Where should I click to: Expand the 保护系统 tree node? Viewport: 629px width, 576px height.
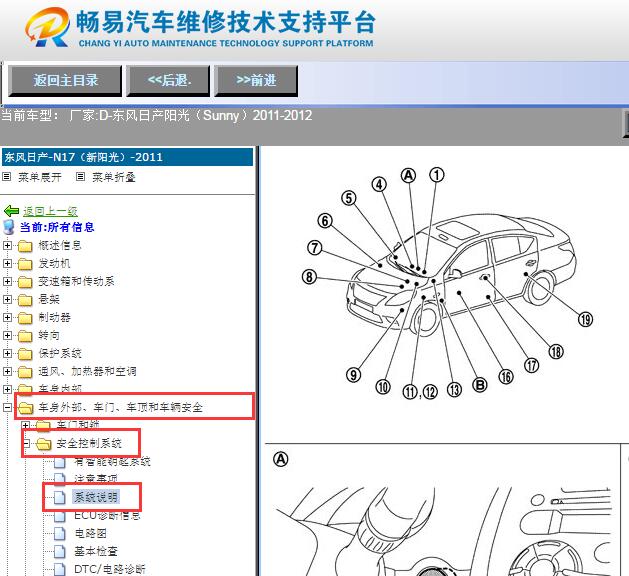(7, 353)
